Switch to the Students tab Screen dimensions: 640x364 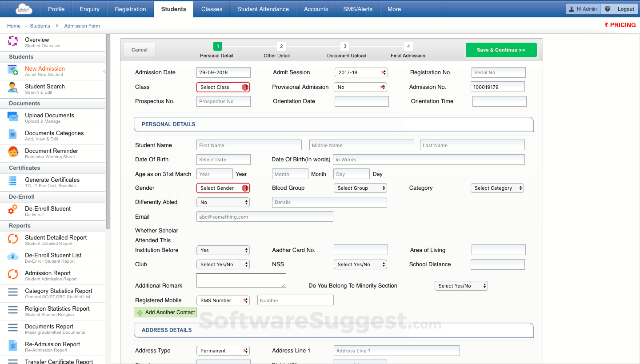173,9
